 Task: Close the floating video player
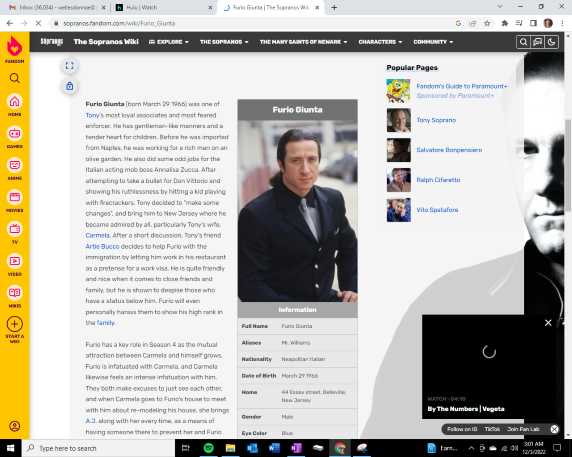coord(548,323)
